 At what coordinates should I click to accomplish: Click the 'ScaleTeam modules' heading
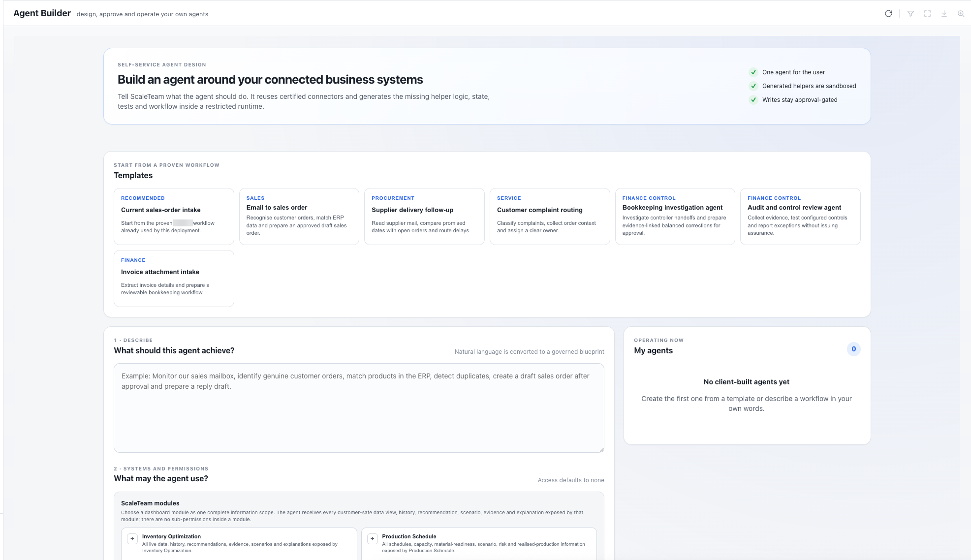150,503
